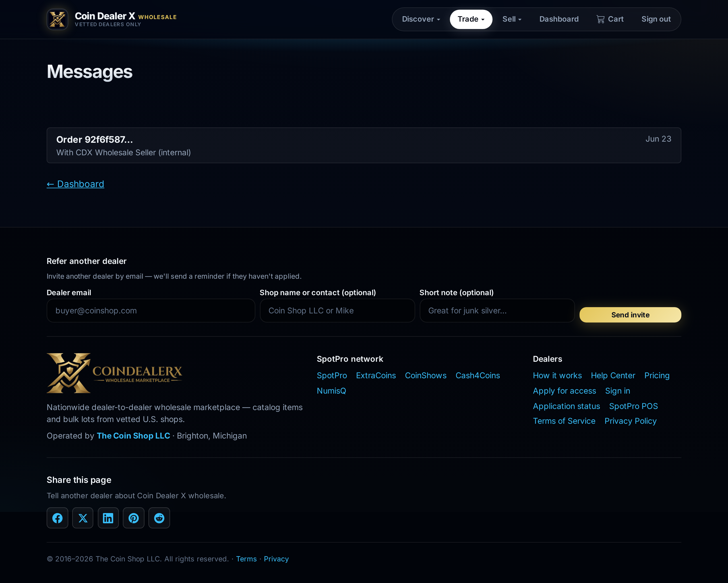728x583 pixels.
Task: Open the SpotPro network link
Action: tap(332, 375)
